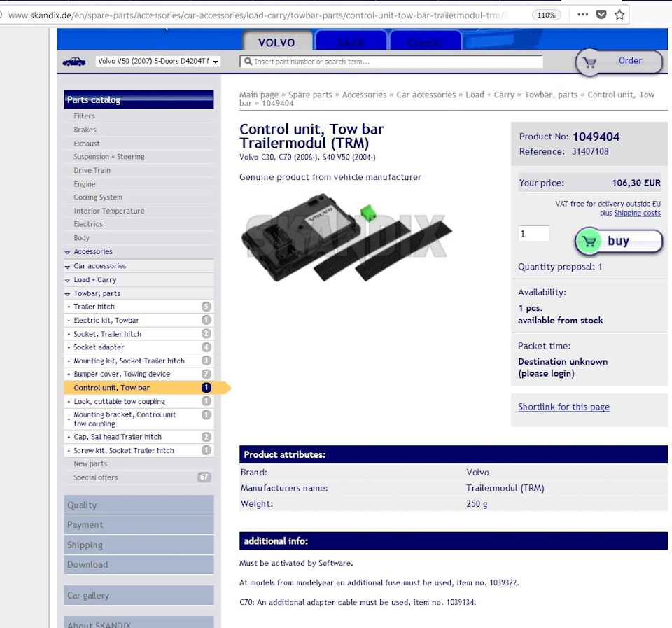The height and width of the screenshot is (628, 672).
Task: Click the magnifier icon in search box
Action: [248, 62]
